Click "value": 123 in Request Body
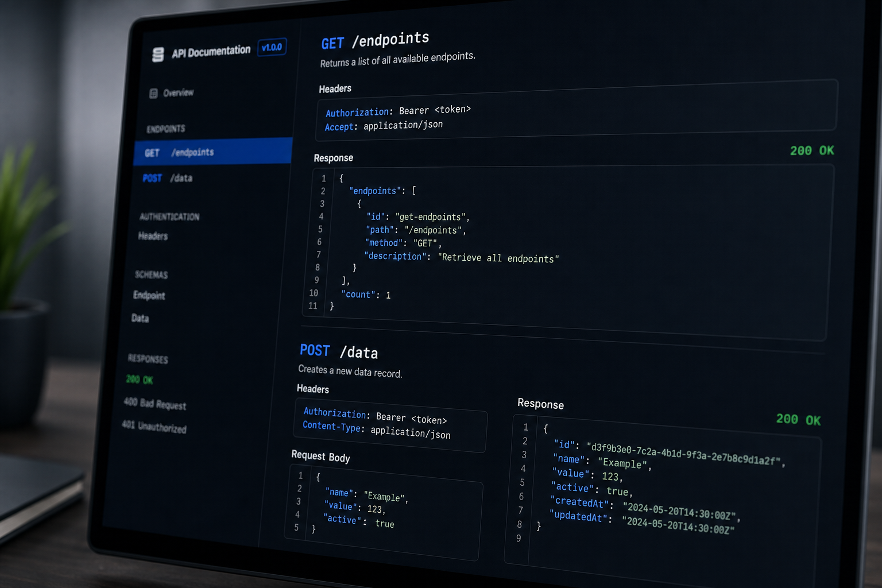The width and height of the screenshot is (882, 588). pyautogui.click(x=354, y=508)
